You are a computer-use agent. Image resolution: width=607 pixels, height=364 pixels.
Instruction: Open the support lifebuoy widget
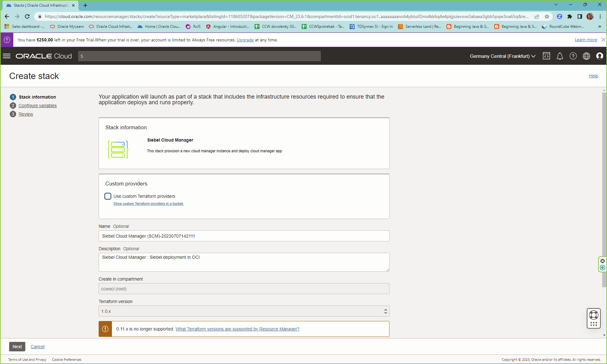tap(593, 318)
